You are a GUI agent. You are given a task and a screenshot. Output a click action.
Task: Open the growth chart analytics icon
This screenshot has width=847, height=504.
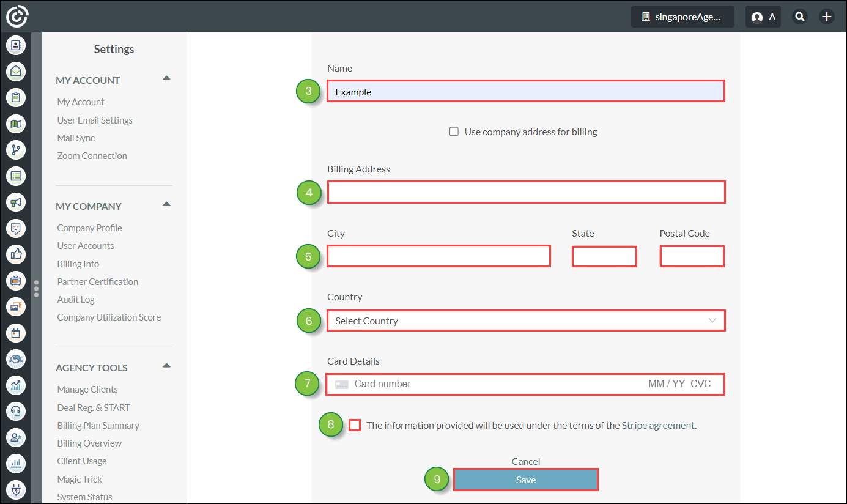point(16,385)
